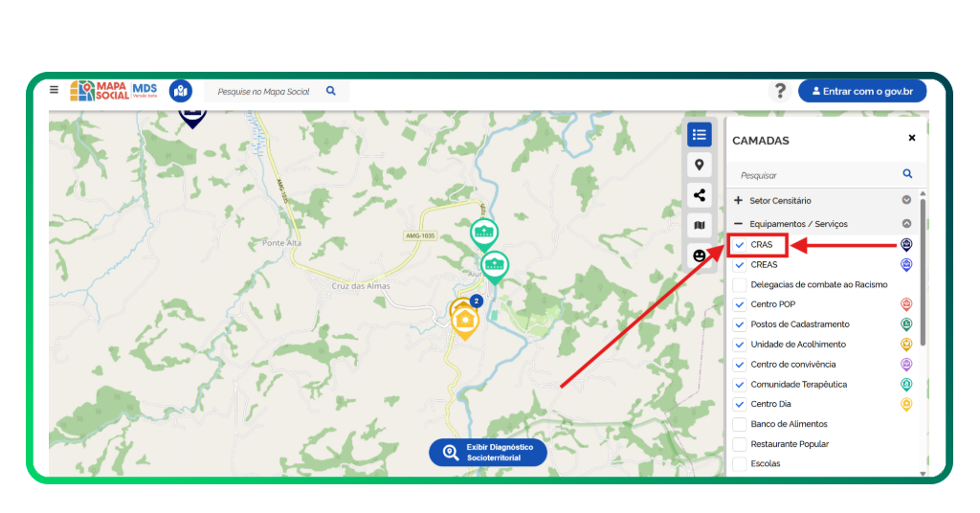Click the folded map tool icon
980x513 pixels.
click(700, 226)
